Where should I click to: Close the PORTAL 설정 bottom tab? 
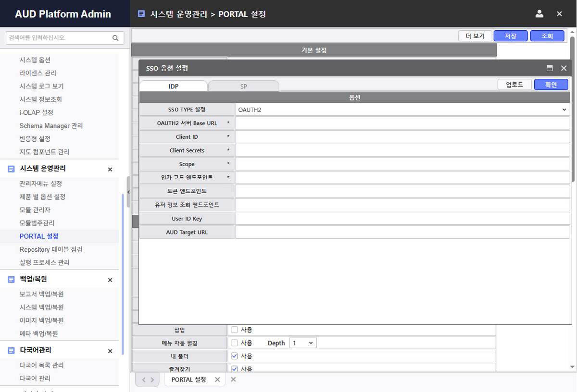[x=217, y=380]
